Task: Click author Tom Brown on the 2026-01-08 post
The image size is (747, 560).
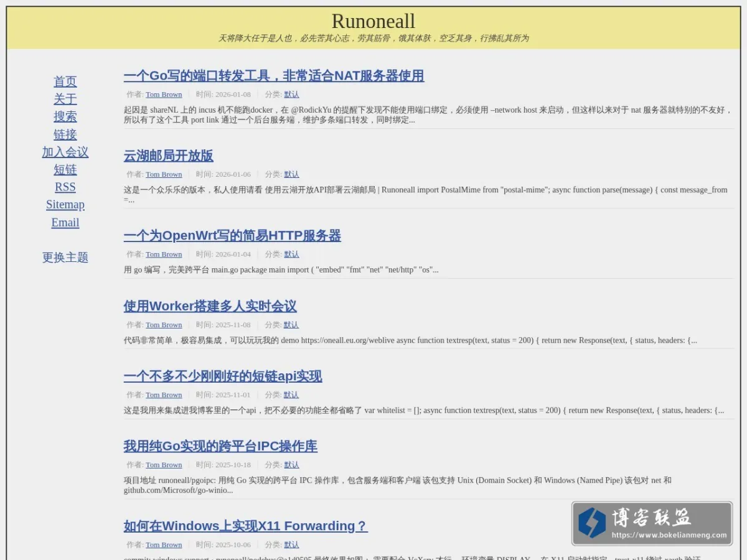Action: click(x=164, y=95)
